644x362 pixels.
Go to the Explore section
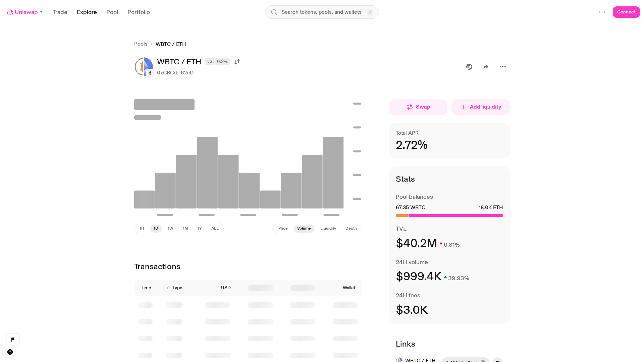(87, 12)
